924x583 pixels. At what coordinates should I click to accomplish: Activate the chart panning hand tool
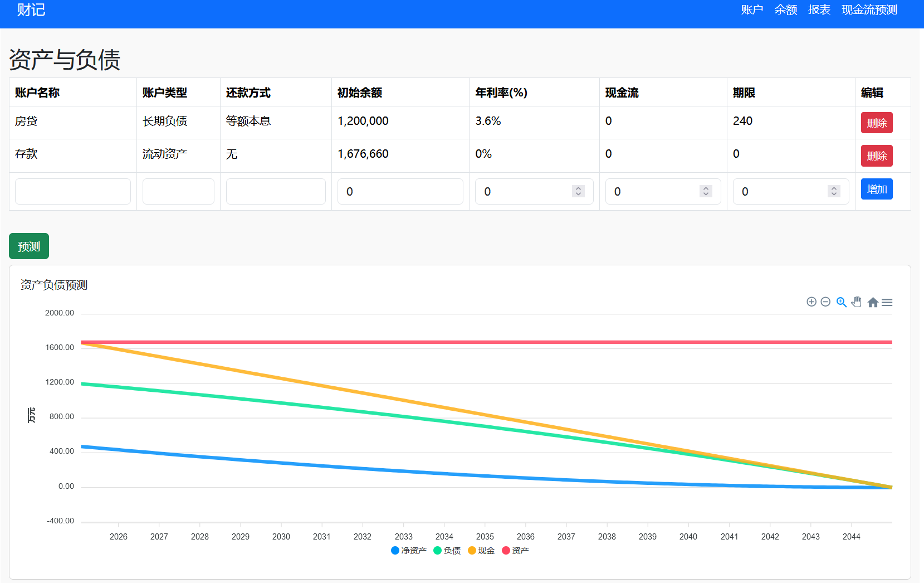857,302
